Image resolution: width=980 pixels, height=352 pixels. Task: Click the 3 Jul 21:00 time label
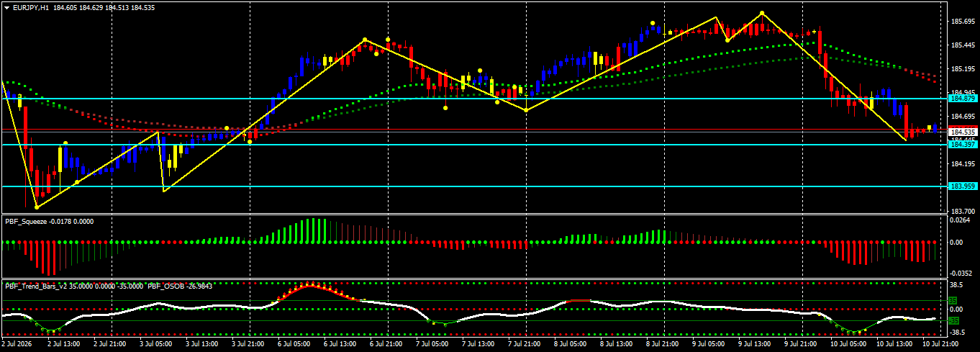(x=249, y=345)
